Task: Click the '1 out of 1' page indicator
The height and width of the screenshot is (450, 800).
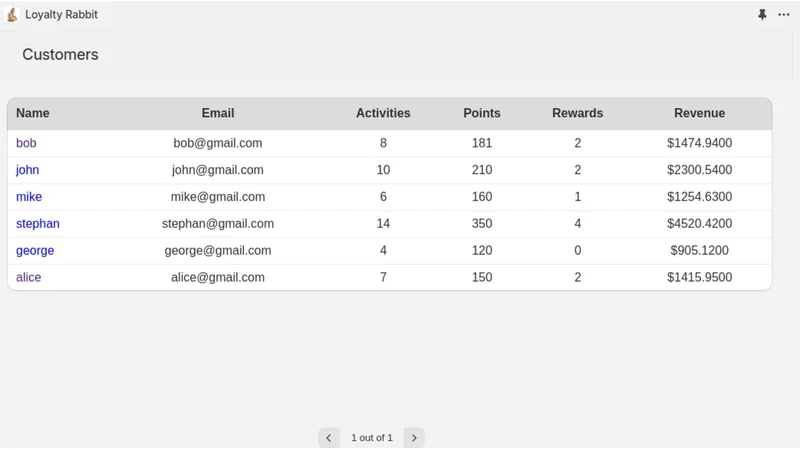Action: tap(371, 438)
